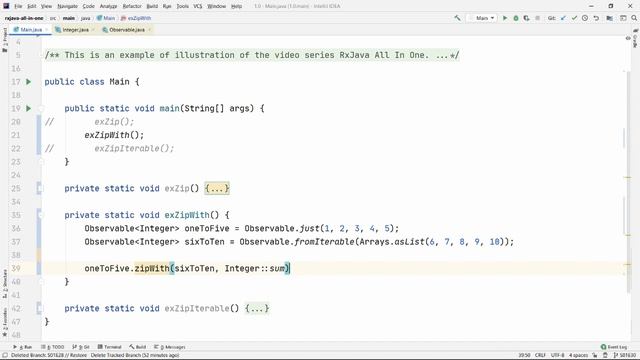Open the Favorites side tool window tab

[x=4, y=322]
